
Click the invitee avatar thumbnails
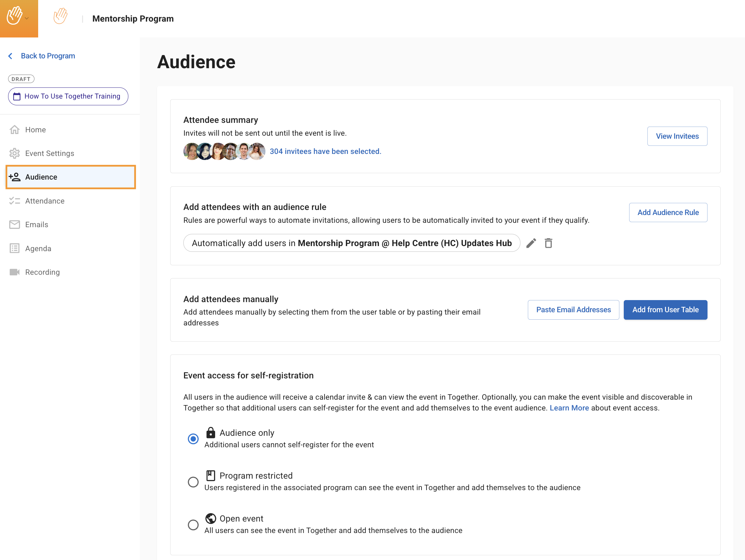(x=224, y=151)
